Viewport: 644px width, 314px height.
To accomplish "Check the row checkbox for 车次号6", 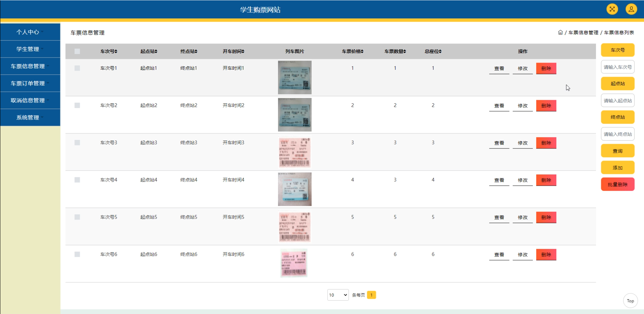I will point(77,254).
